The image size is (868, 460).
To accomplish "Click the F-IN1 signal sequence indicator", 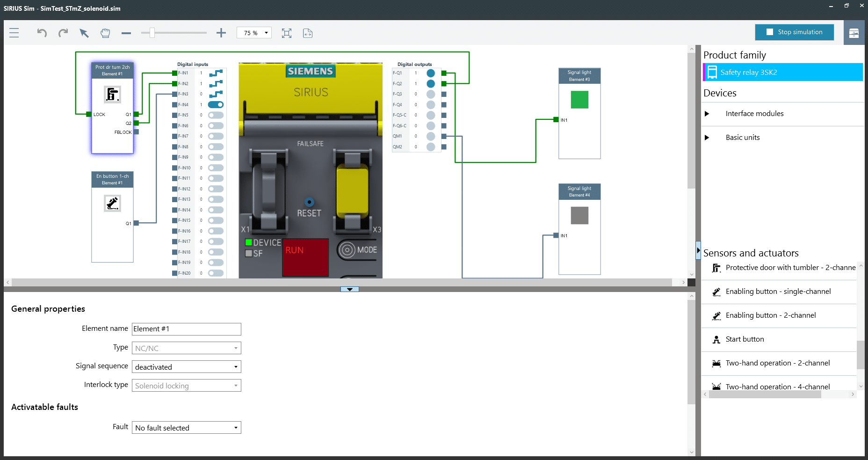I will point(216,73).
